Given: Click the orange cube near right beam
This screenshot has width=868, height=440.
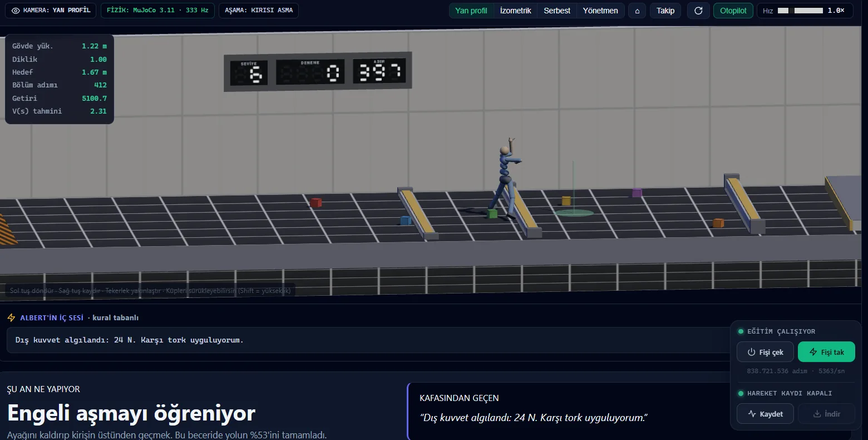Looking at the screenshot, I should click(x=718, y=223).
